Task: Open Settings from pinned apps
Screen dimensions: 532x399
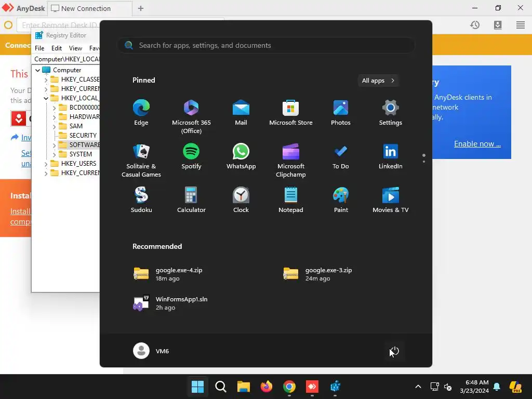Action: [391, 113]
